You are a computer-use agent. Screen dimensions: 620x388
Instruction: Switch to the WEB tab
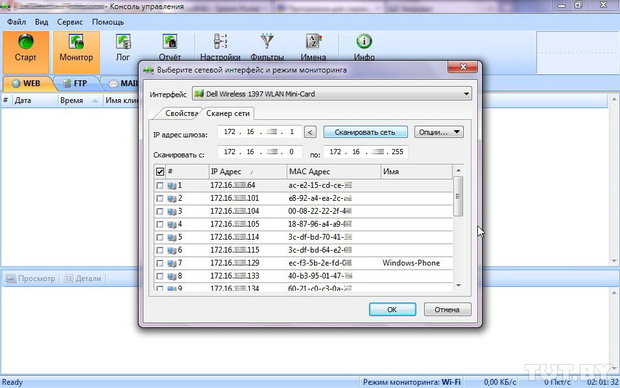pyautogui.click(x=27, y=83)
